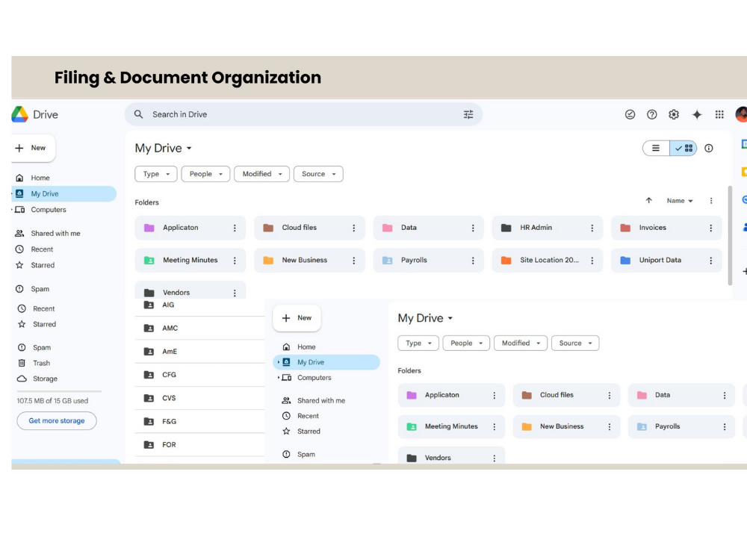747x560 pixels.
Task: Switch to list layout view
Action: pyautogui.click(x=656, y=148)
